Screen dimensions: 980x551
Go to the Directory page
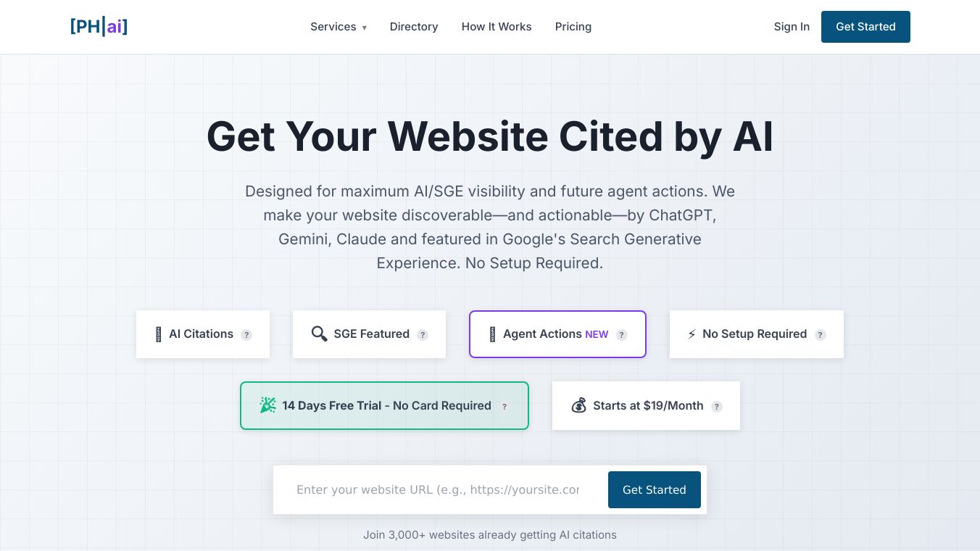(x=414, y=27)
